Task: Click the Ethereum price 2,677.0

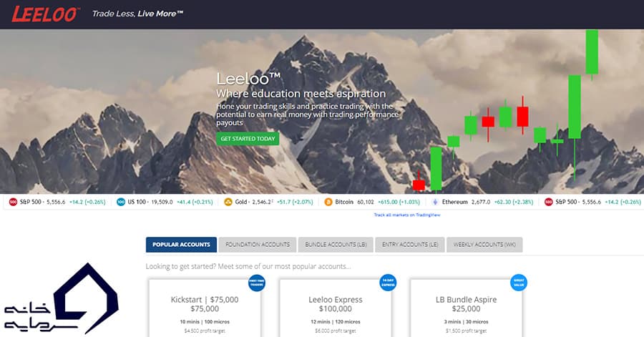Action: (481, 202)
